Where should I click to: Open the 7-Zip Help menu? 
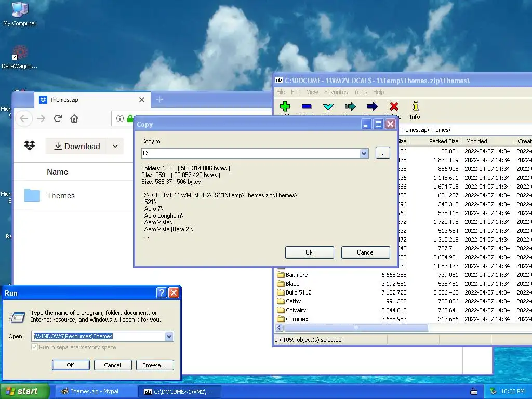[x=378, y=92]
